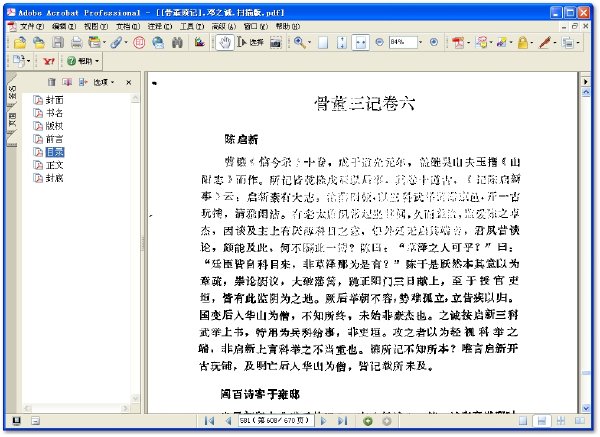Select the 书名 bookmark

click(x=54, y=113)
